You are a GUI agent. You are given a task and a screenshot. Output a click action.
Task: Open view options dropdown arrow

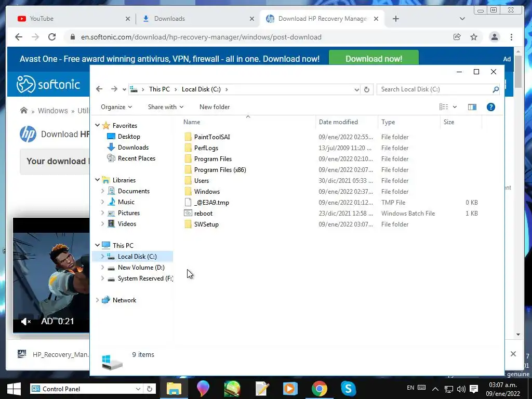click(x=455, y=107)
